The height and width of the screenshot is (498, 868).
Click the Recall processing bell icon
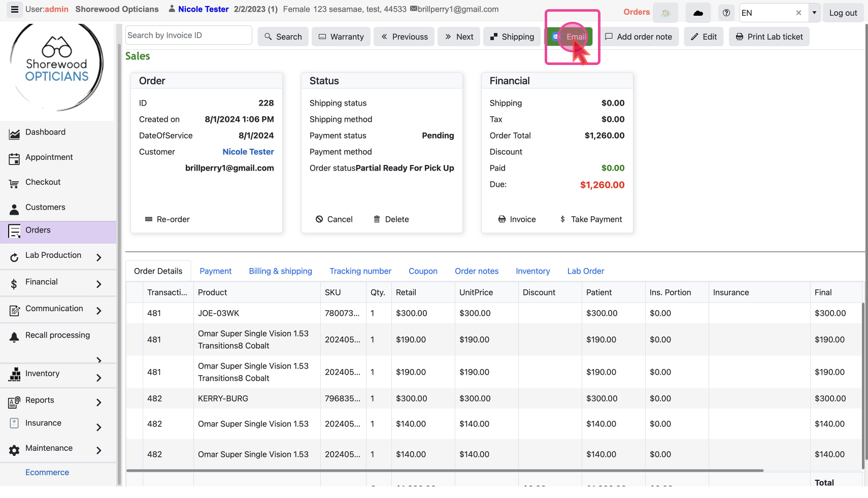click(x=14, y=337)
